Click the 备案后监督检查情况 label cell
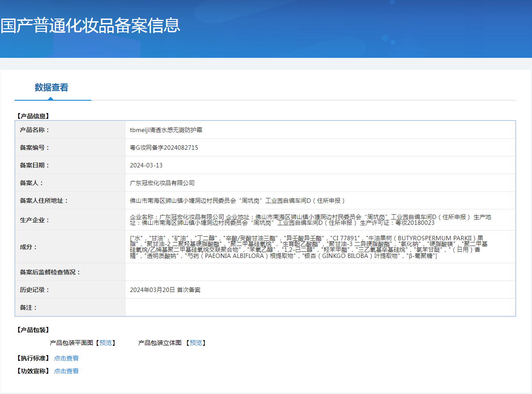This screenshot has height=394, width=532. click(70, 272)
